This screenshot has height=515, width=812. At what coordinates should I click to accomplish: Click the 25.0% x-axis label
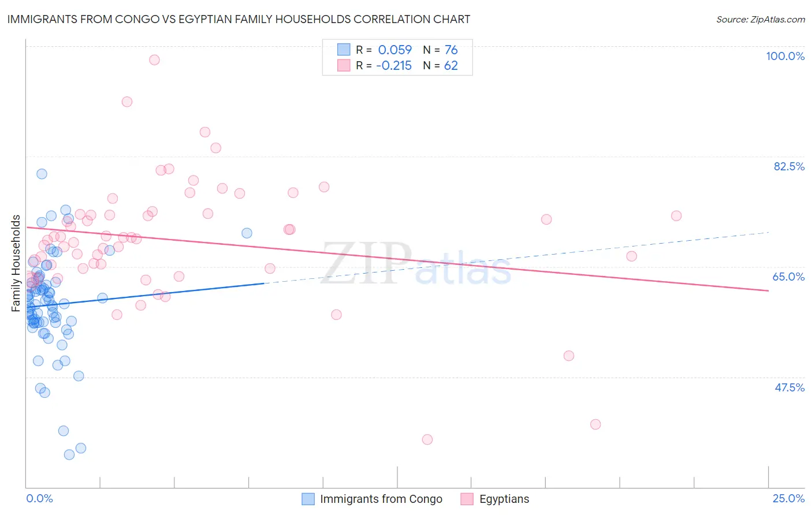click(789, 498)
